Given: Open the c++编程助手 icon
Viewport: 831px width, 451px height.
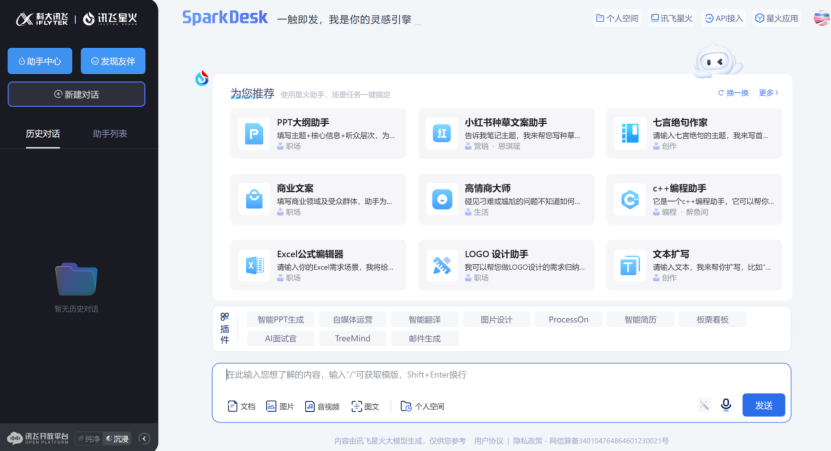Looking at the screenshot, I should click(x=630, y=199).
